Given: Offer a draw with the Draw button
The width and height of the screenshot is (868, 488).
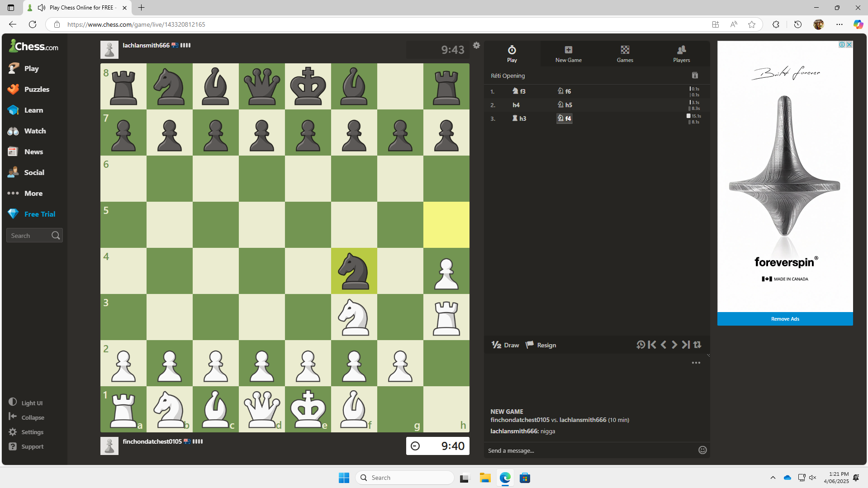Looking at the screenshot, I should [506, 345].
